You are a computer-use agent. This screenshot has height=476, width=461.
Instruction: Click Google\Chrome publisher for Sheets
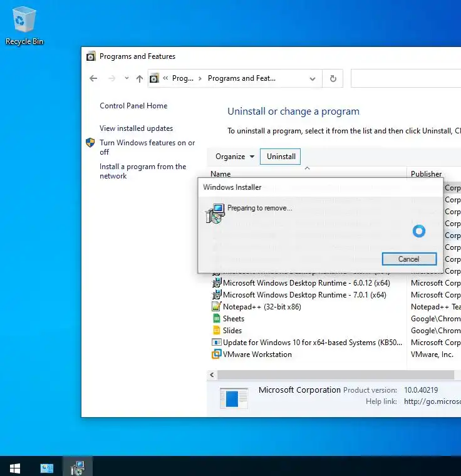tap(435, 318)
